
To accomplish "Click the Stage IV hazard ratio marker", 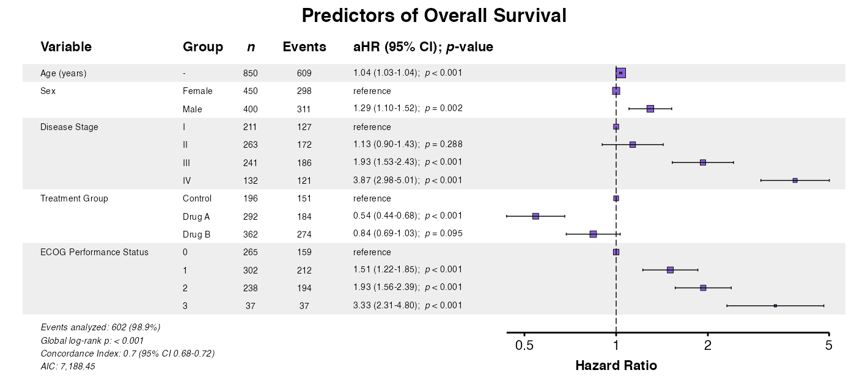I will pyautogui.click(x=795, y=180).
